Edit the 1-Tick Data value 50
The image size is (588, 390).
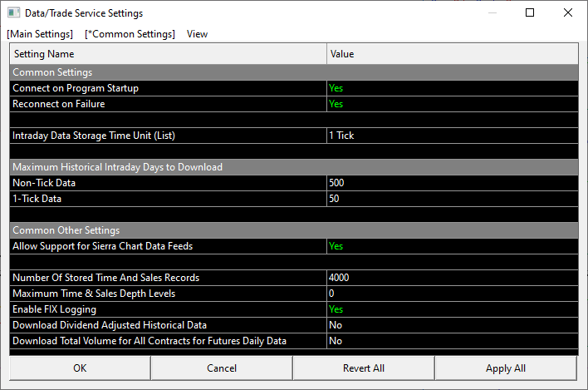[453, 199]
